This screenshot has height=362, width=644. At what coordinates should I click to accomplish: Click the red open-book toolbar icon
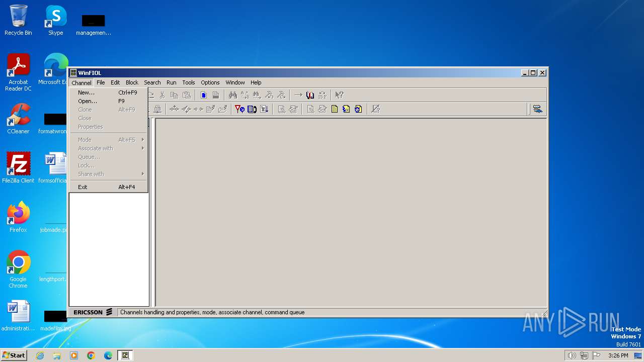[x=310, y=95]
